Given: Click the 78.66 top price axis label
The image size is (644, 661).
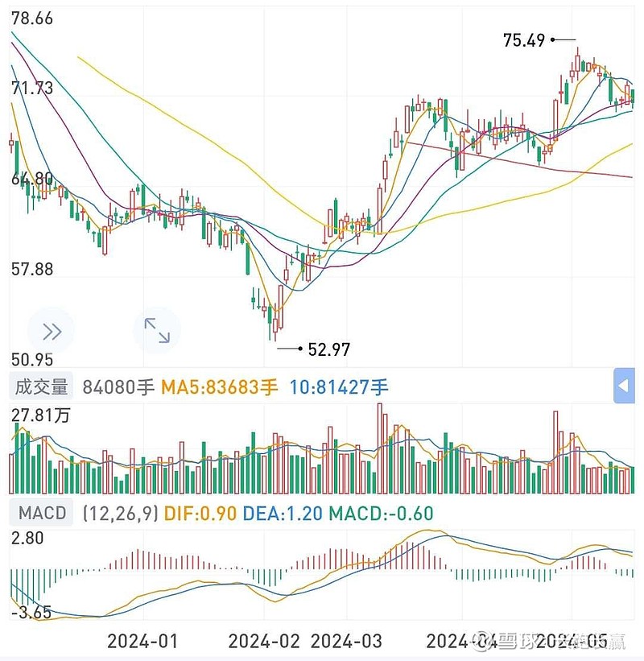Looking at the screenshot, I should click(x=32, y=19).
